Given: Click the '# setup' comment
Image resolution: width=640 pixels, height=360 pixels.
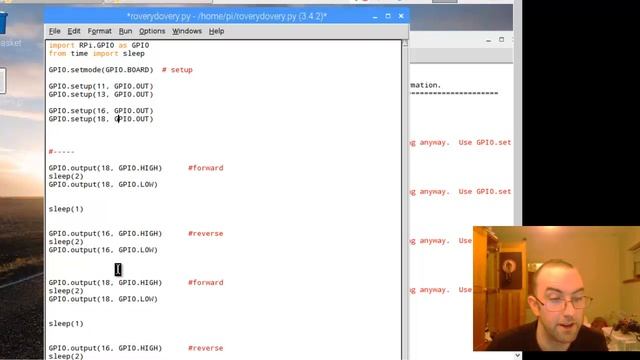Looking at the screenshot, I should pos(177,70).
